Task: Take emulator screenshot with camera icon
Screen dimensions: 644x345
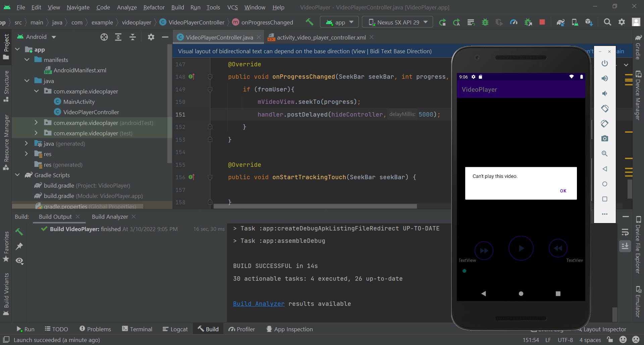Action: click(x=604, y=138)
